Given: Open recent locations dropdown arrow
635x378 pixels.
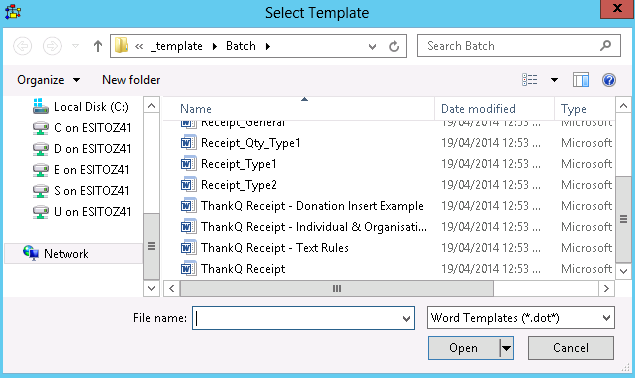Looking at the screenshot, I should 75,46.
